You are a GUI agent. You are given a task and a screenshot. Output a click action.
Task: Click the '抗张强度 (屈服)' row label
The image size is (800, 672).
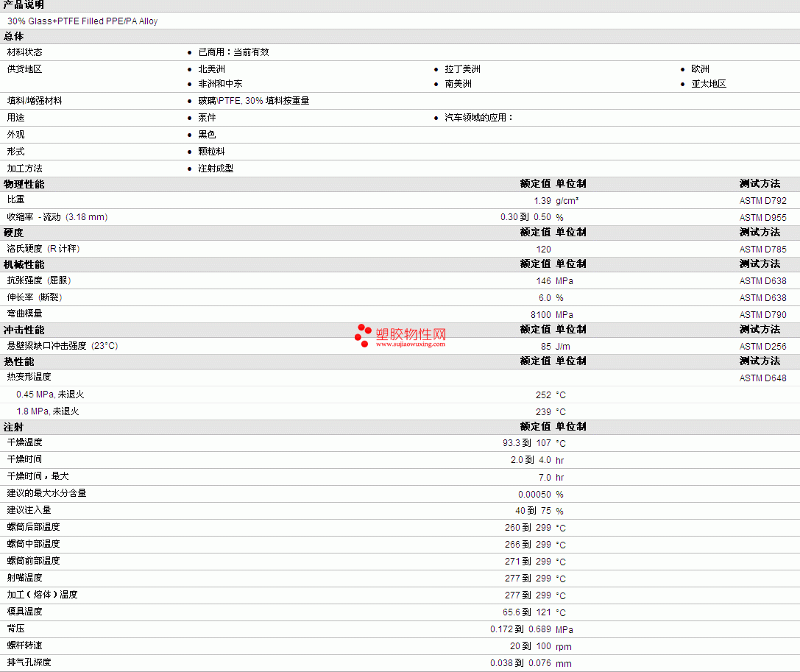pos(39,280)
